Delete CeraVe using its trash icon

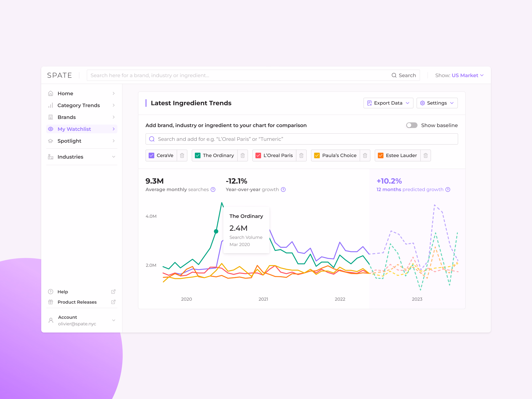(x=182, y=156)
